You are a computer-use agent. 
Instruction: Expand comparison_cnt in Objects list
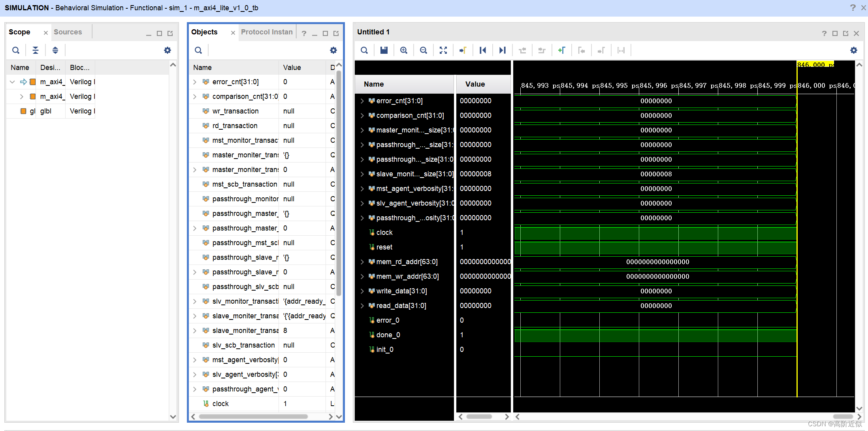(x=195, y=96)
